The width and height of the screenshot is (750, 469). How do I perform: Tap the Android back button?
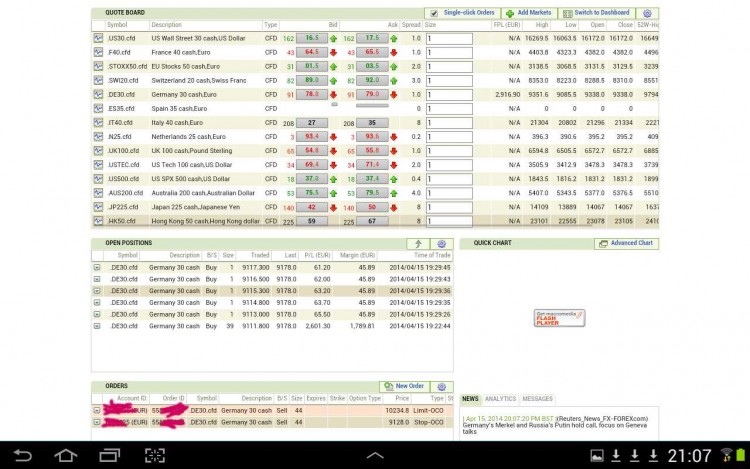22,455
